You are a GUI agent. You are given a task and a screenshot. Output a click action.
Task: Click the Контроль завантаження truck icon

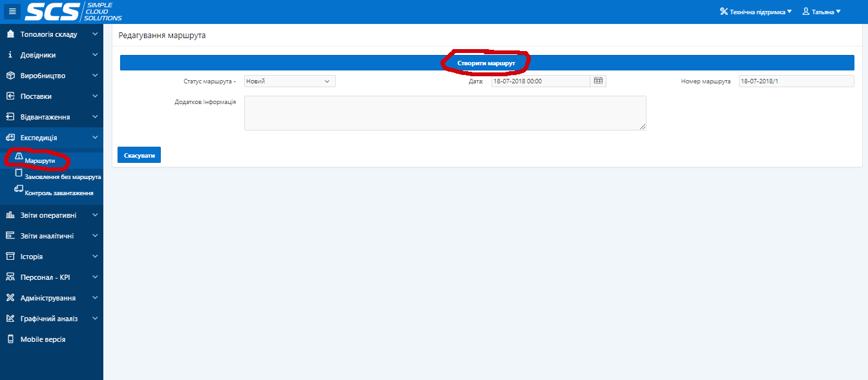click(19, 189)
